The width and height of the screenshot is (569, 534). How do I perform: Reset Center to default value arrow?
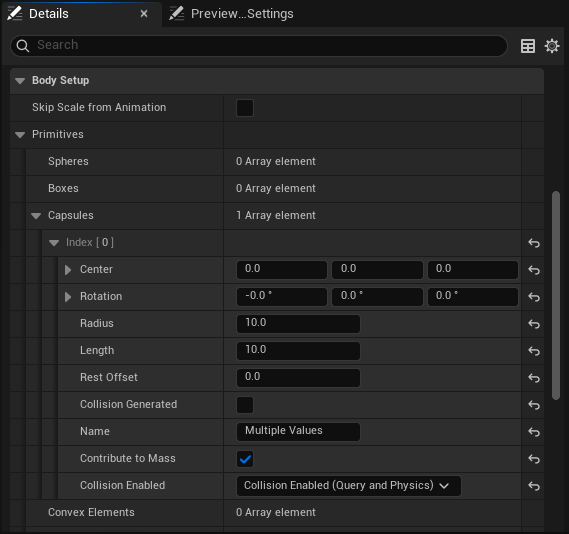click(534, 270)
